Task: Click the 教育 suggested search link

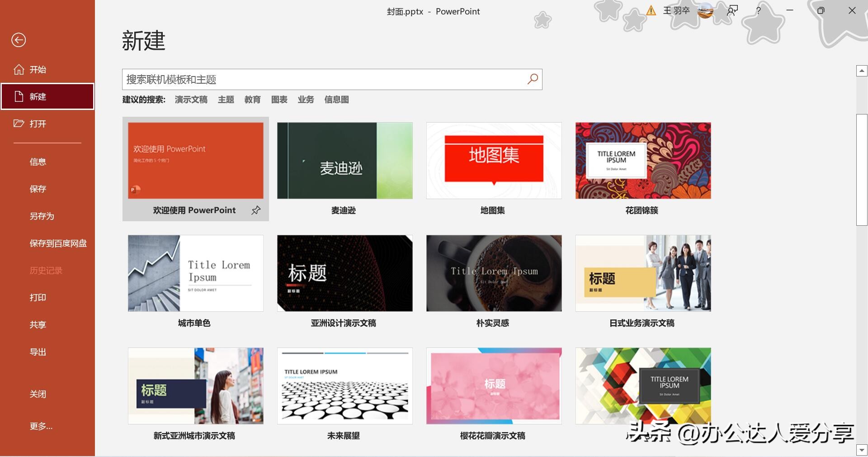Action: point(252,100)
